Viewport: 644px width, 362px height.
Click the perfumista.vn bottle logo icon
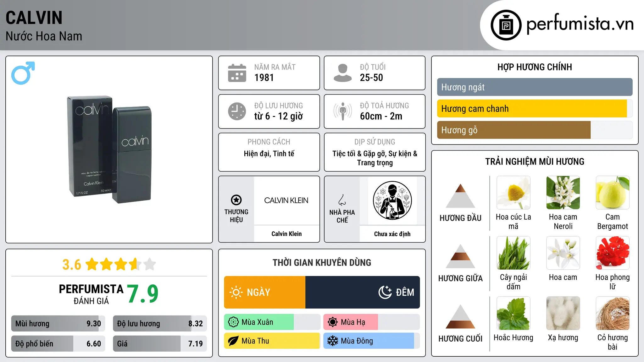pos(506,25)
